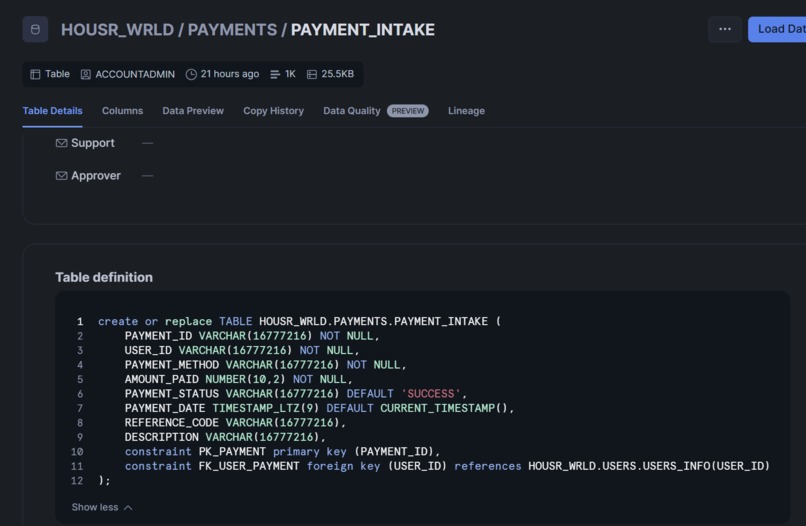
Task: Click the empty Support value dash
Action: point(148,143)
